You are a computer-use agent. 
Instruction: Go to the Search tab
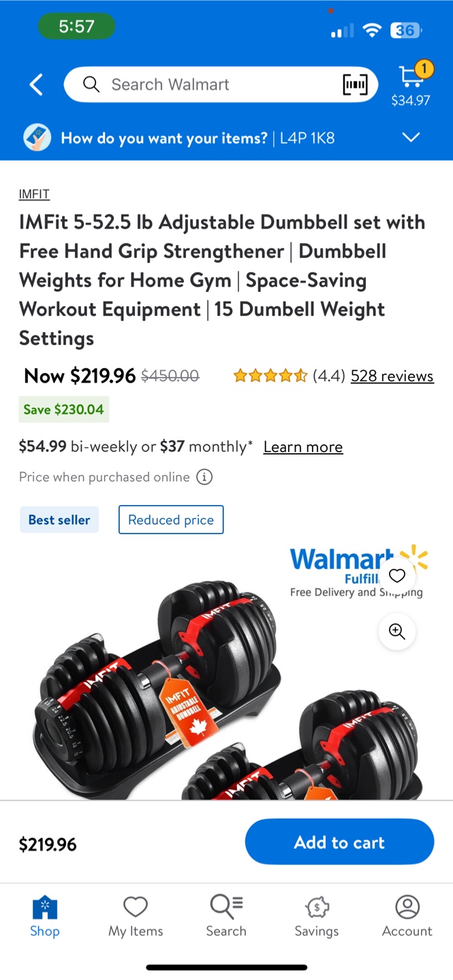click(226, 917)
